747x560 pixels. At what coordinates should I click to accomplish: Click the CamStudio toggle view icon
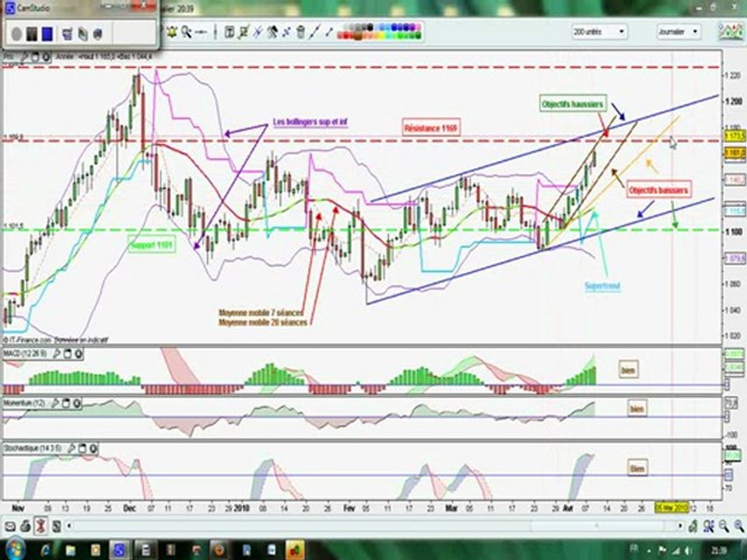pyautogui.click(x=67, y=33)
